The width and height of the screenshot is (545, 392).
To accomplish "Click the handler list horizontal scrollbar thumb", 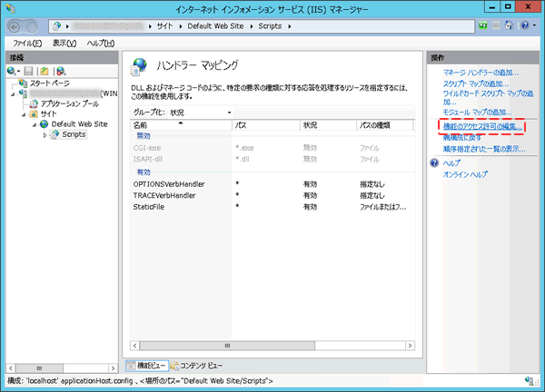I will click(x=227, y=346).
